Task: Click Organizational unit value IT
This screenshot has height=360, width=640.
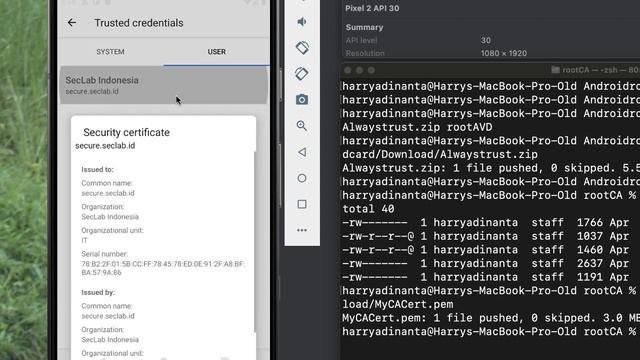Action: pyautogui.click(x=84, y=240)
